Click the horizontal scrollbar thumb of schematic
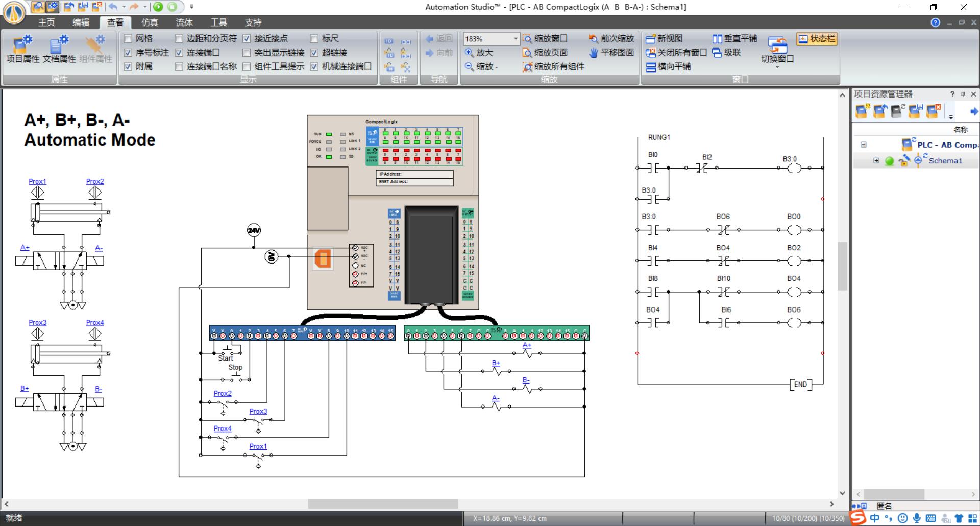Image resolution: width=980 pixels, height=526 pixels. pos(383,504)
